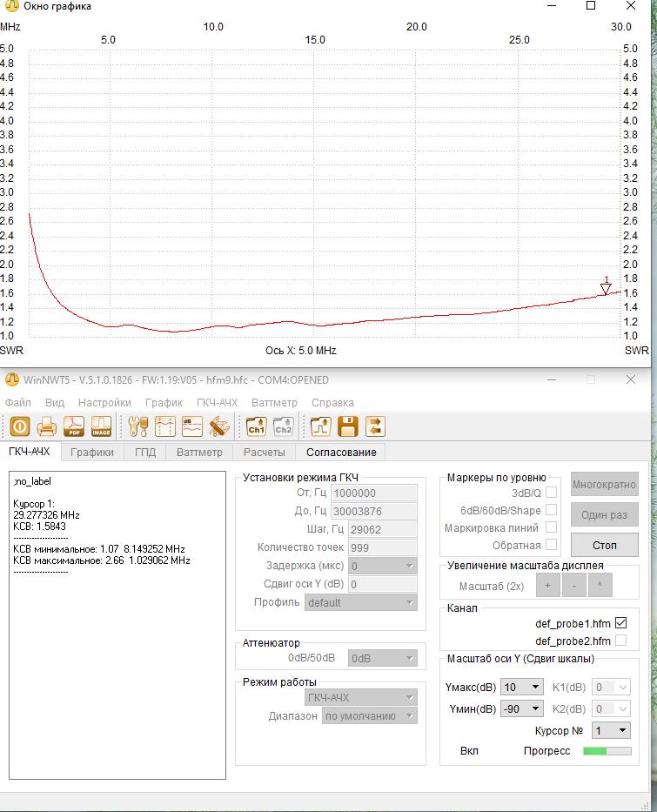
Task: Click the zoom minus (-) button
Action: (x=574, y=585)
